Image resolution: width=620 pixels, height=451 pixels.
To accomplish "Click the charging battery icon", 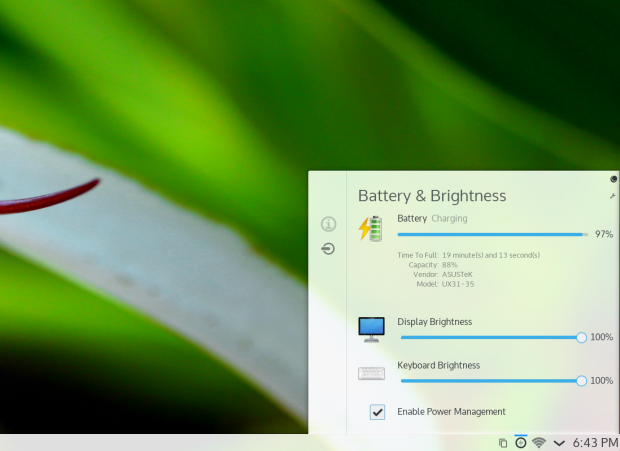I will 371,229.
